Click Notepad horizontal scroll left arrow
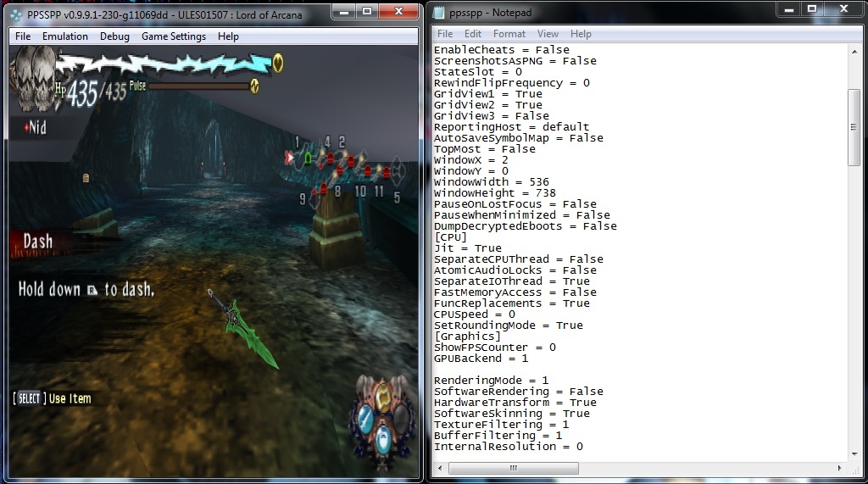The image size is (868, 484). (x=440, y=469)
